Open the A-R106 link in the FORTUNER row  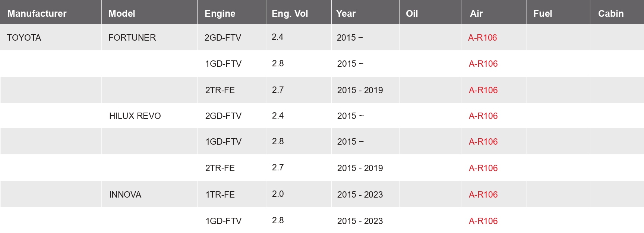coord(483,38)
